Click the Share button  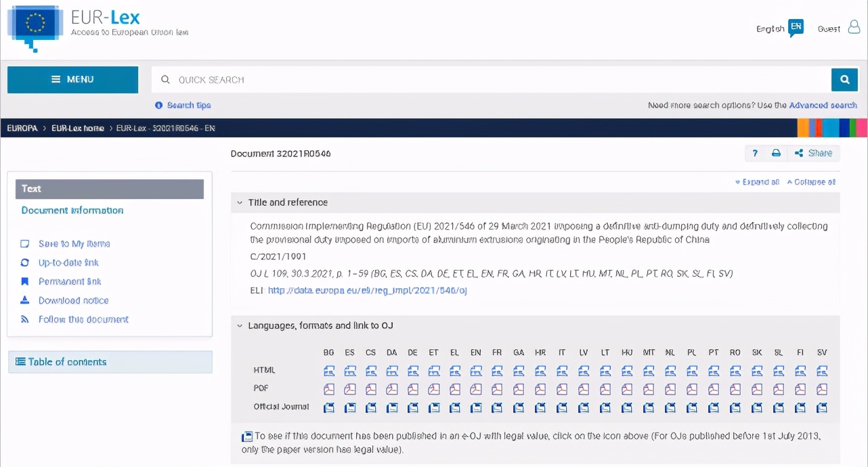[814, 154]
